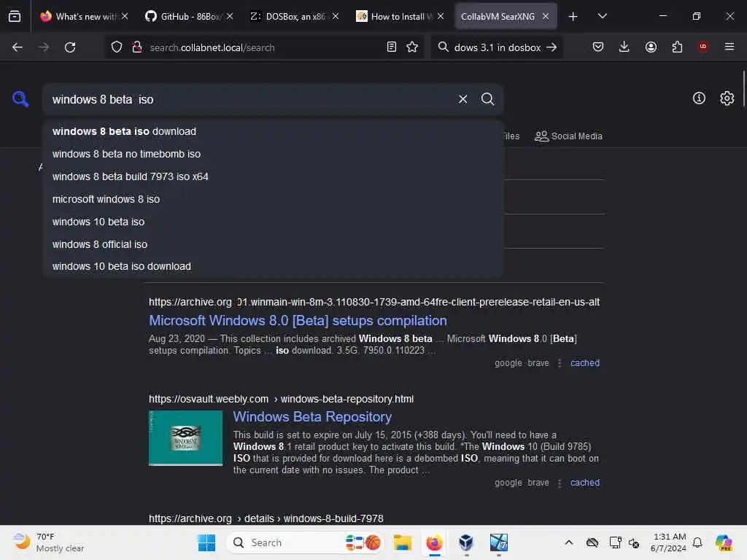Viewport: 747px width, 560px height.
Task: Close the CollabVM SearXNG tab
Action: click(546, 16)
